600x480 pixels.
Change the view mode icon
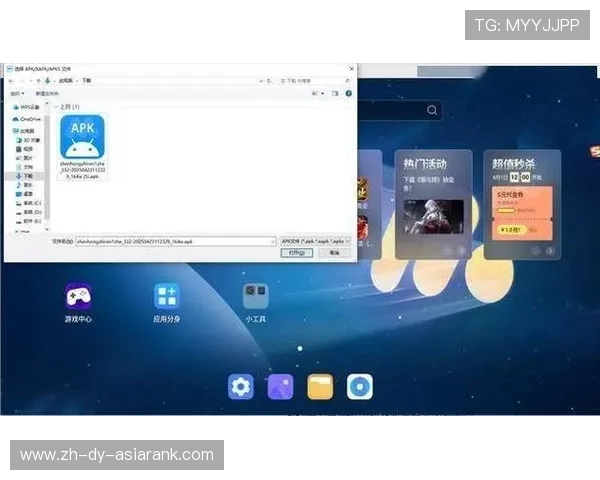click(x=315, y=93)
